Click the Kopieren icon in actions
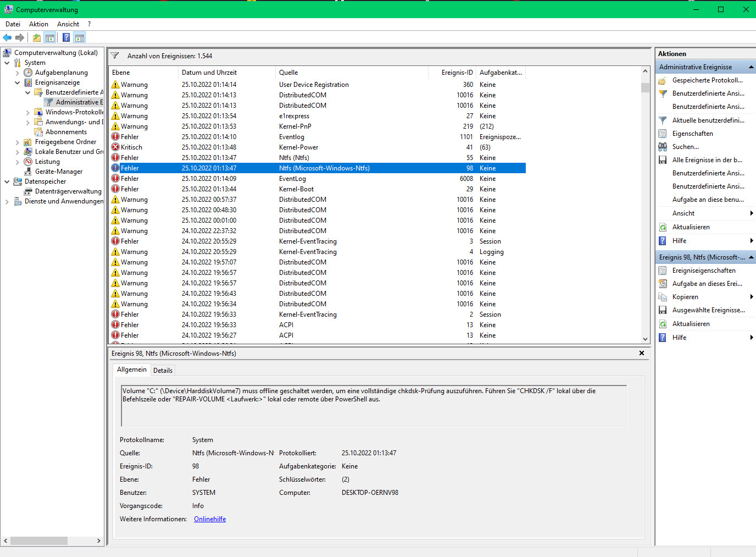Screen dimensions: 756x557 663,297
